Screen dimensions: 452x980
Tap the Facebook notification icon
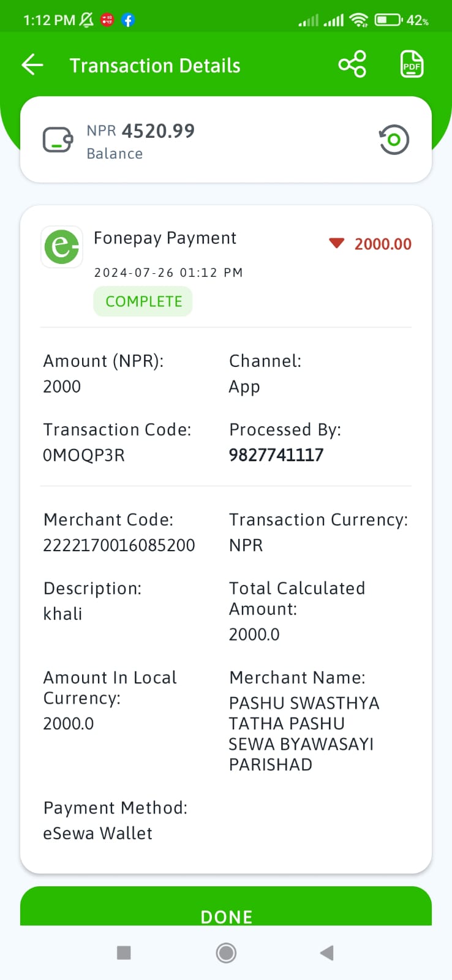pos(127,20)
